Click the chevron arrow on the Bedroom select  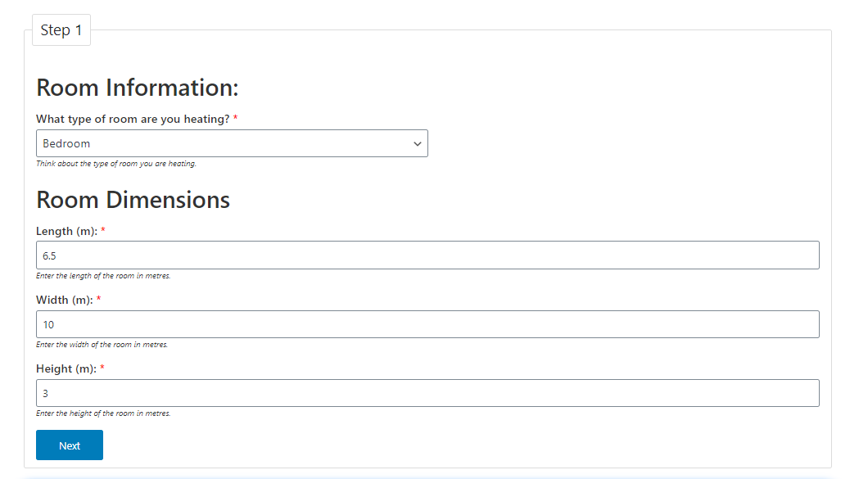point(418,143)
